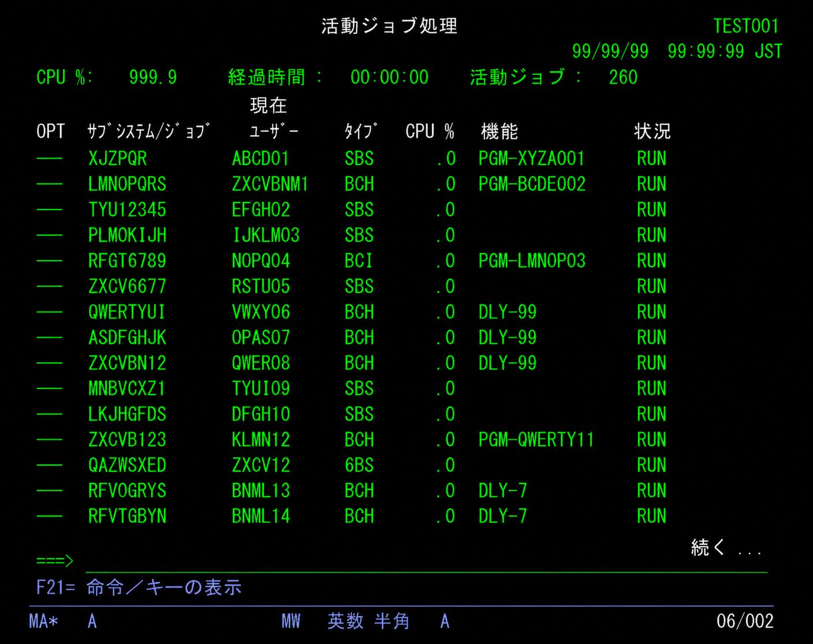The width and height of the screenshot is (813, 644).
Task: Select job name PLMOKIJH
Action: (128, 235)
